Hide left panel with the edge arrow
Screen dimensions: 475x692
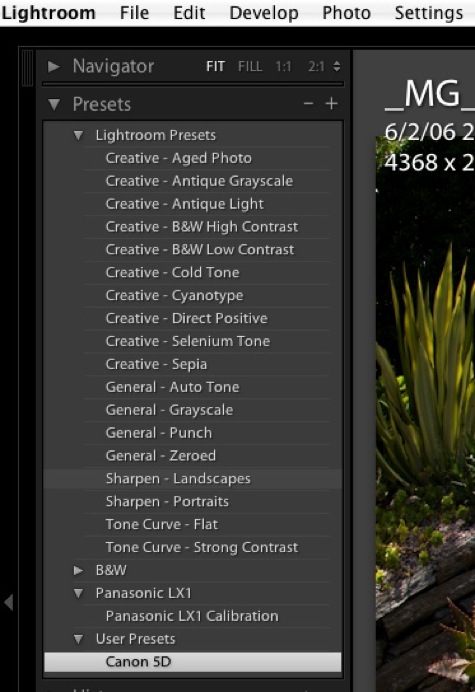click(8, 602)
